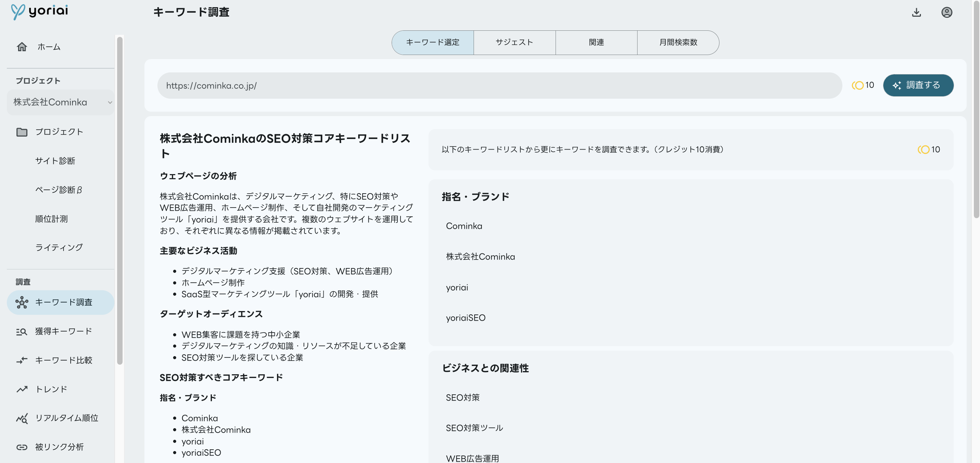Open the 株式会社Cominka project dropdown
The height and width of the screenshot is (463, 980).
click(61, 102)
